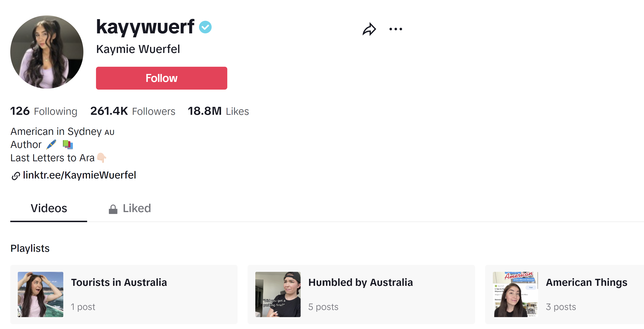This screenshot has width=644, height=329.
Task: Switch to the Videos tab
Action: (49, 208)
